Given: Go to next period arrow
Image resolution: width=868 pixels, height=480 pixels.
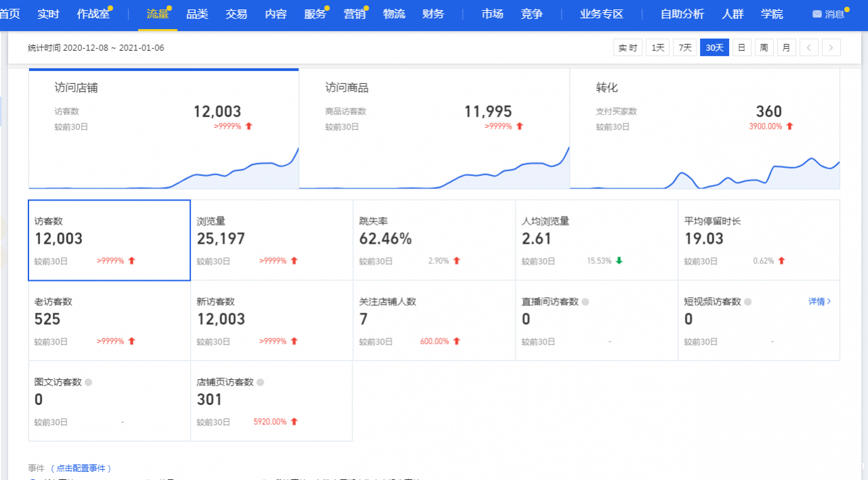Looking at the screenshot, I should [x=831, y=47].
